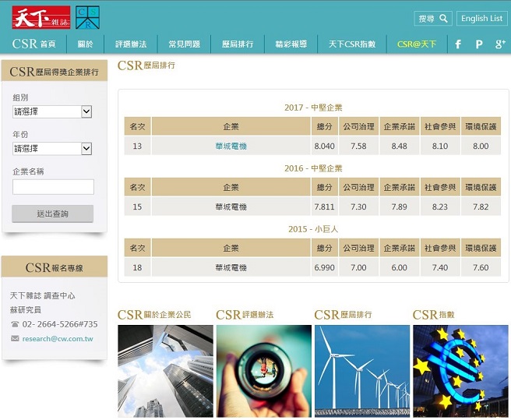The height and width of the screenshot is (420, 511).
Task: Open the Google Plus icon
Action: pos(500,44)
